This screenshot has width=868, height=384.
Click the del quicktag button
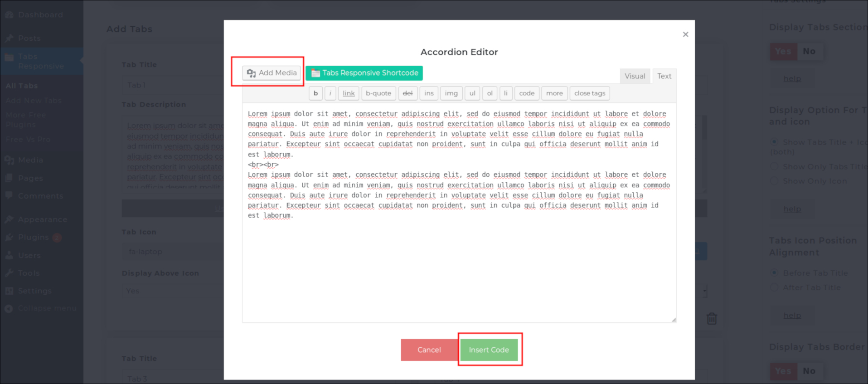click(407, 93)
